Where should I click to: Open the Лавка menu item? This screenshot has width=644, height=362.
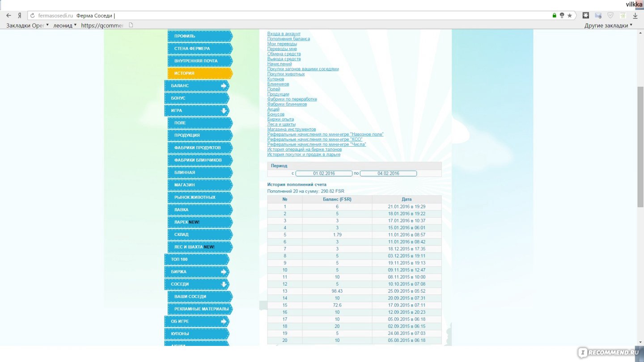(x=200, y=210)
